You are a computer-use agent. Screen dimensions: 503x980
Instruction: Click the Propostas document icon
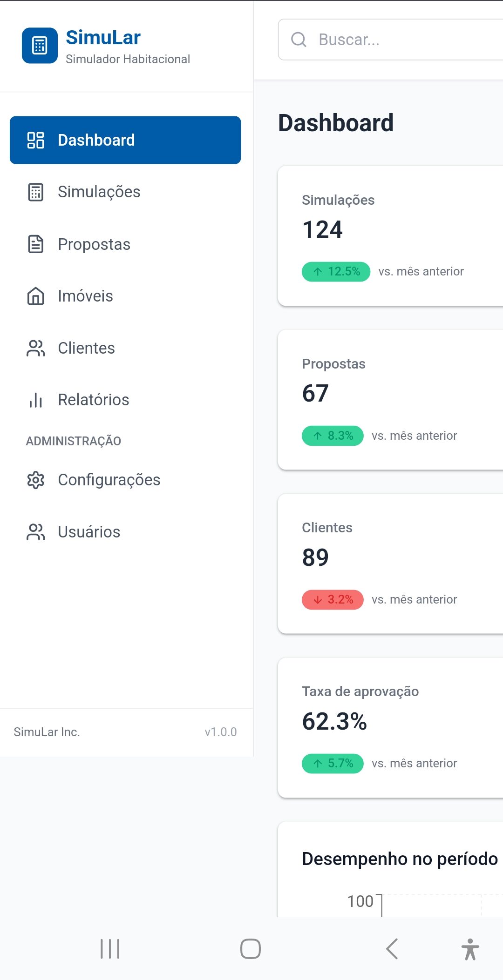click(35, 244)
